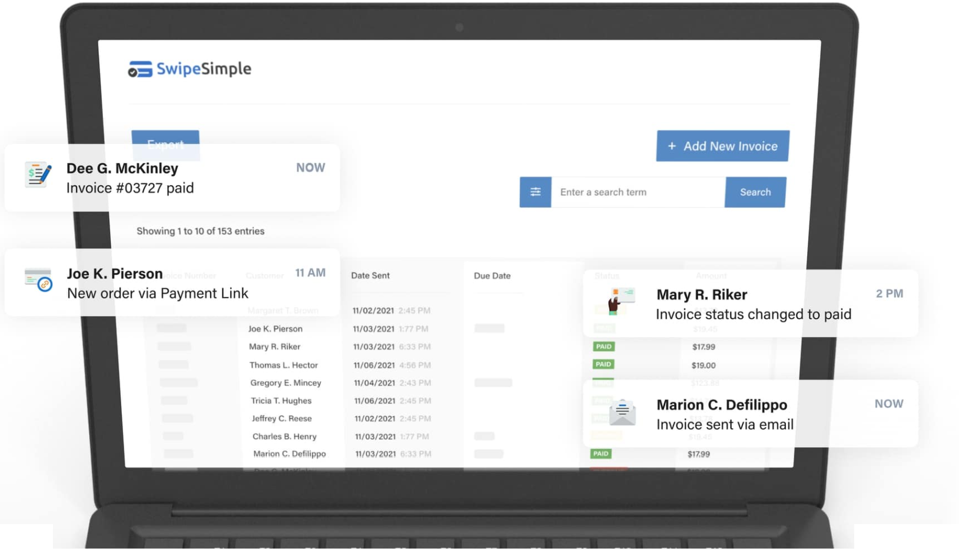959x560 pixels.
Task: Open the search filter options icon
Action: tap(535, 192)
